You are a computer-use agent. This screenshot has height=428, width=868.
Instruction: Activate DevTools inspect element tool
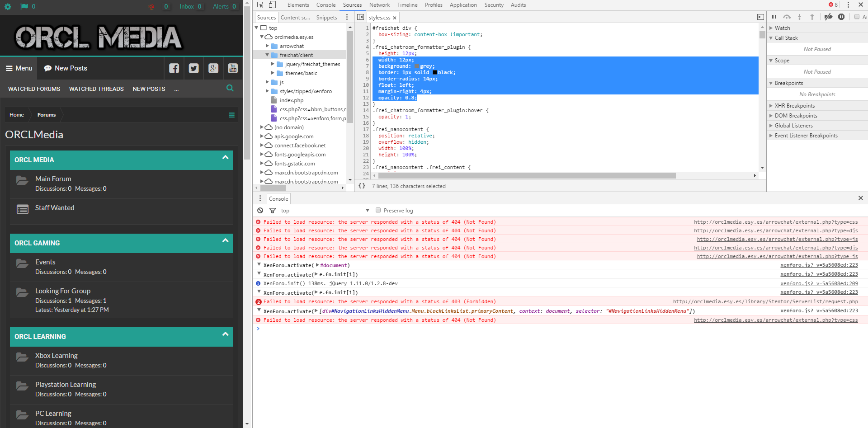[x=260, y=5]
